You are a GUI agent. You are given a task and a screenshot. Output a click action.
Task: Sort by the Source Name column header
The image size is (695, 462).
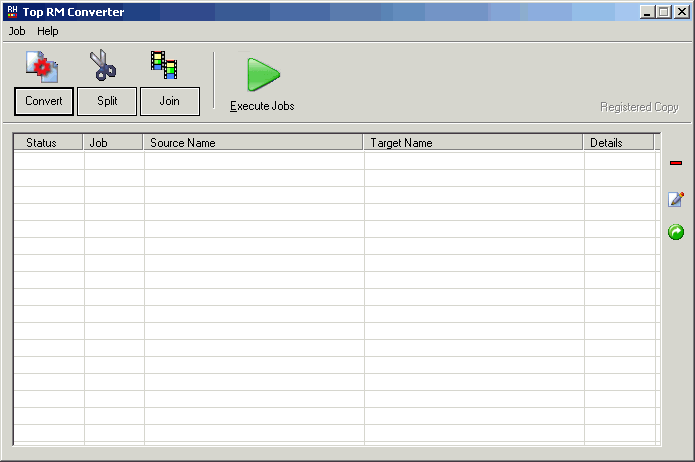click(253, 143)
